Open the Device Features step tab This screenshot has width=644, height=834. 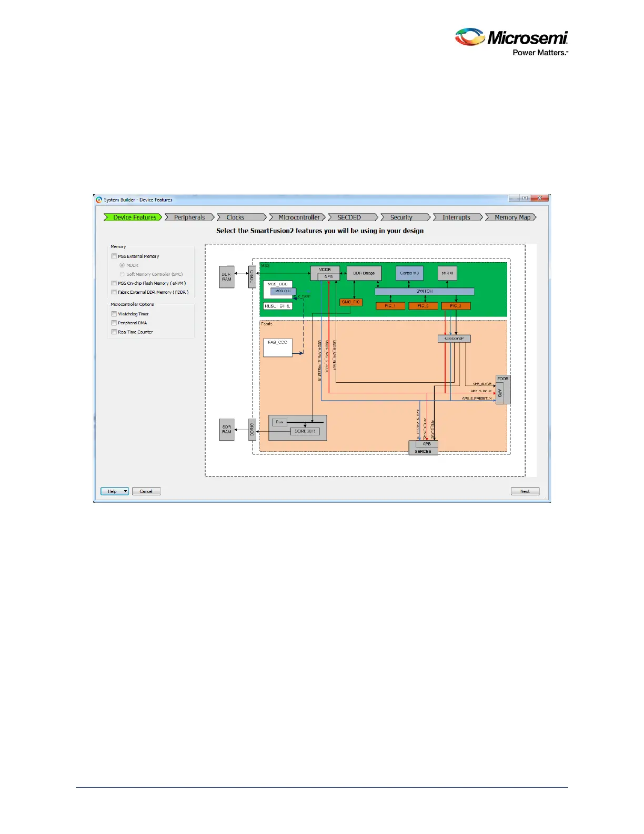[x=133, y=217]
